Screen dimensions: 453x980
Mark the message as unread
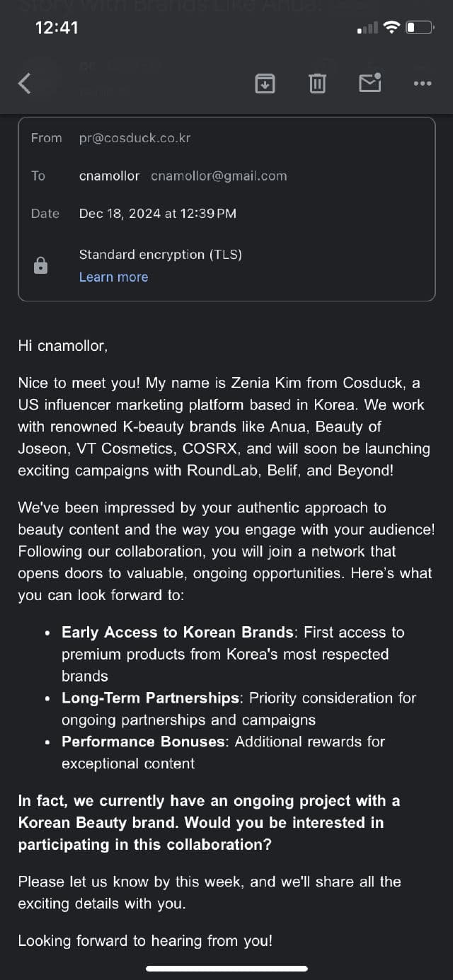tap(369, 83)
